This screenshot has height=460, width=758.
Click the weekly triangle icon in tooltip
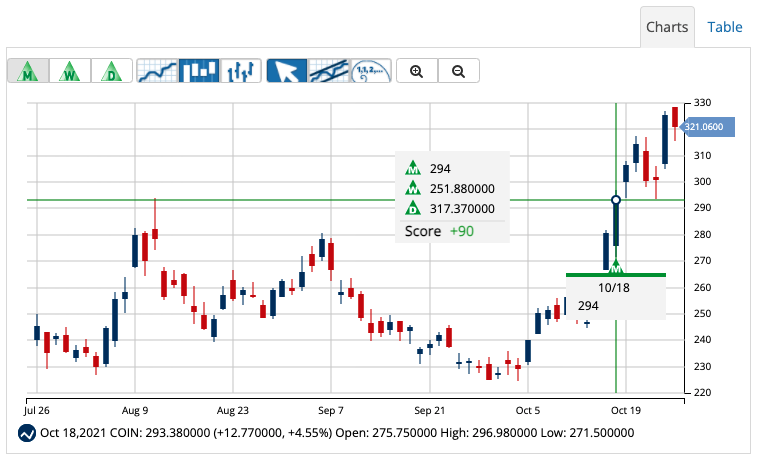(x=413, y=188)
